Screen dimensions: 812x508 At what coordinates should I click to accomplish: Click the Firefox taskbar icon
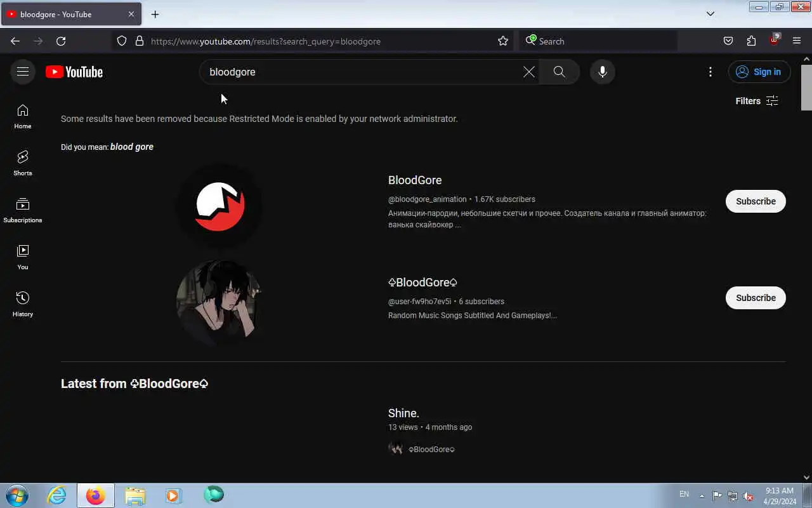pos(96,495)
